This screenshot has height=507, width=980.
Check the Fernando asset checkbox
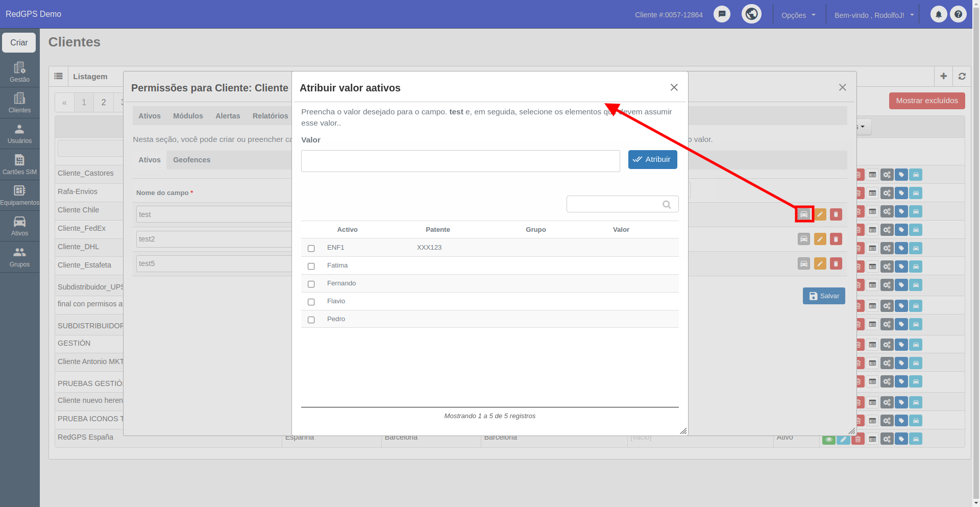[x=311, y=284]
